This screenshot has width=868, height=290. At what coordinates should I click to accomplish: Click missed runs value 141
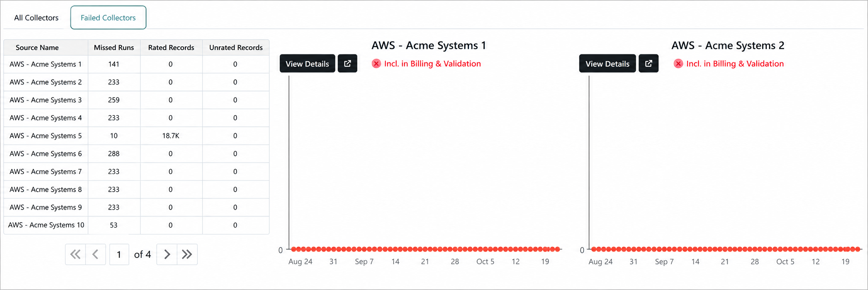(x=114, y=64)
